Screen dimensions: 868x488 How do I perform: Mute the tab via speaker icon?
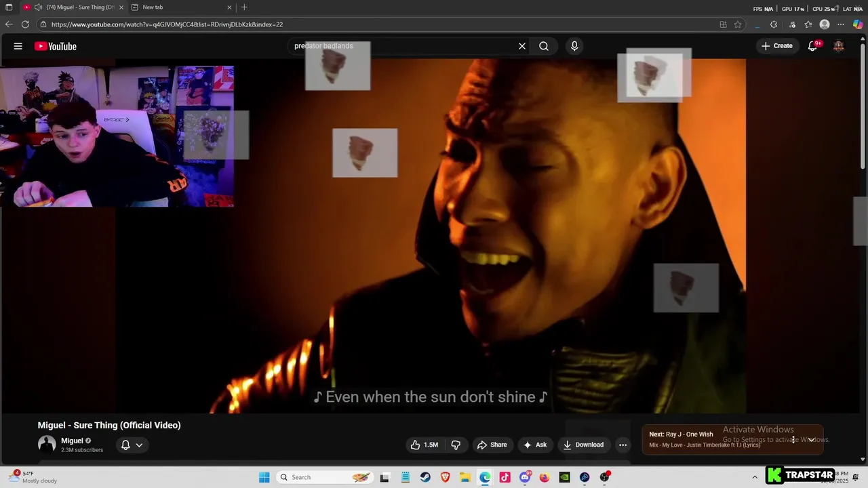pyautogui.click(x=38, y=7)
